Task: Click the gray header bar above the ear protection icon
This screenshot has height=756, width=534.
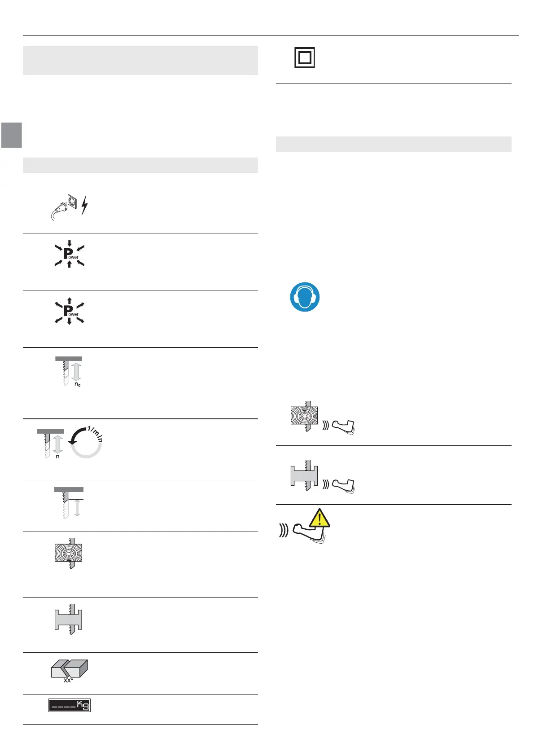Action: pyautogui.click(x=394, y=144)
